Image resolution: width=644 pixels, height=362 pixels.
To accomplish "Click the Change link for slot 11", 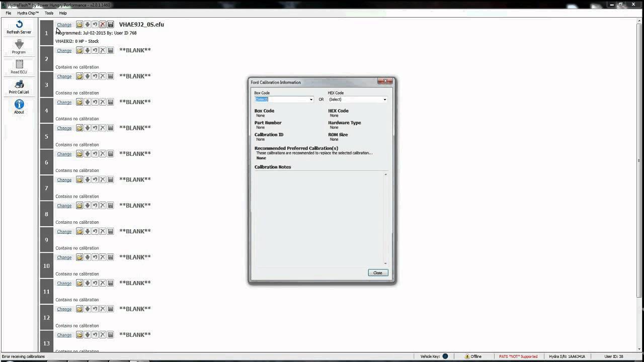I will tap(64, 283).
